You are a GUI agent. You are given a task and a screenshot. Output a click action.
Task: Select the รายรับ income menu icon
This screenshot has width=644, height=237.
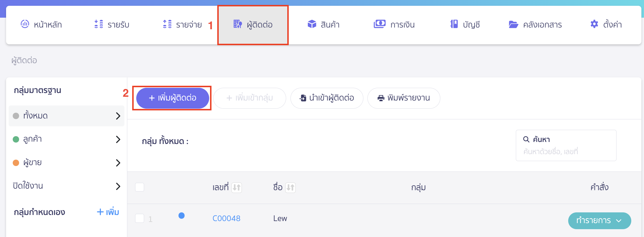click(98, 24)
